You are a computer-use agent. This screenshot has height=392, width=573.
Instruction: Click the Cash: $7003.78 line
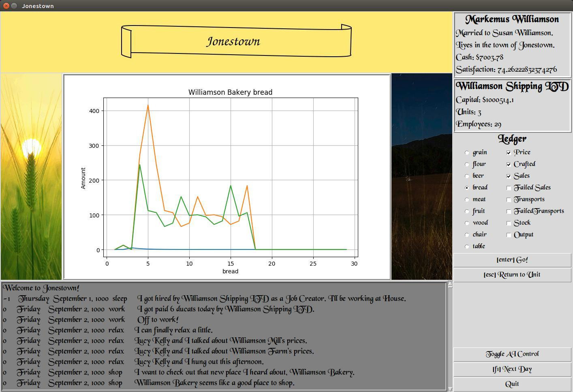[x=479, y=58]
